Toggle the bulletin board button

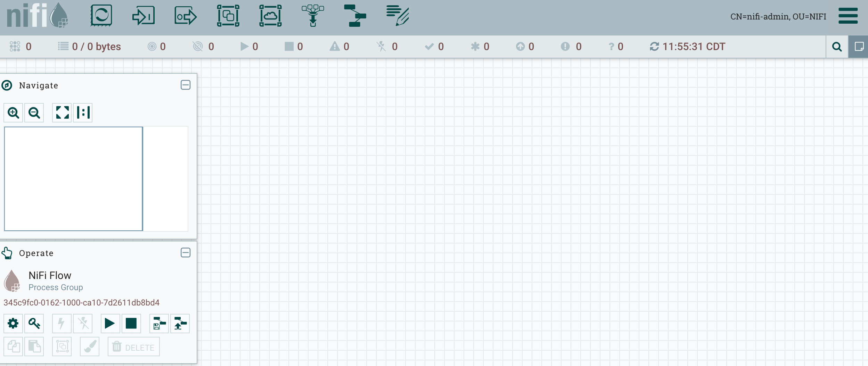tap(859, 47)
